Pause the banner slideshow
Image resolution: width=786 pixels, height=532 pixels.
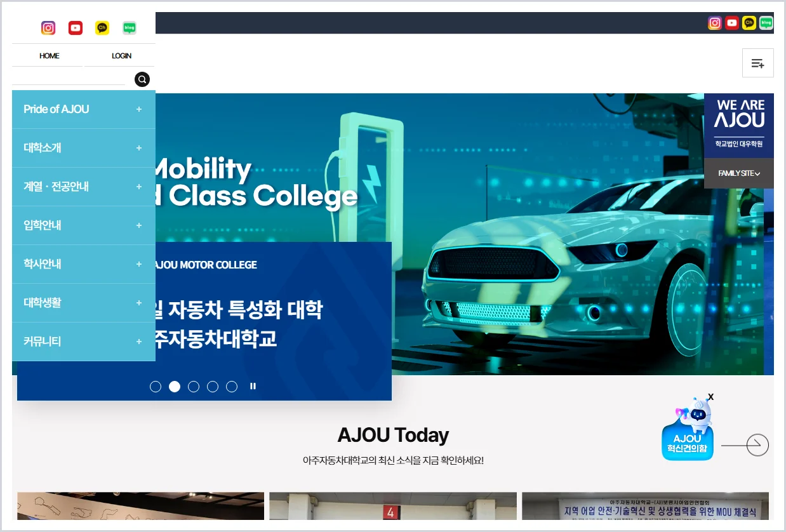click(253, 386)
